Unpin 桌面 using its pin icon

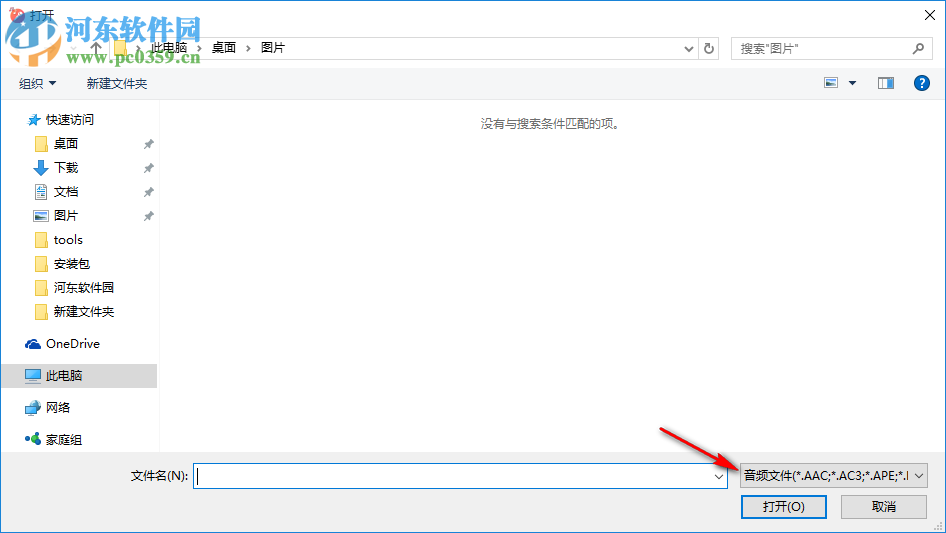click(x=148, y=144)
